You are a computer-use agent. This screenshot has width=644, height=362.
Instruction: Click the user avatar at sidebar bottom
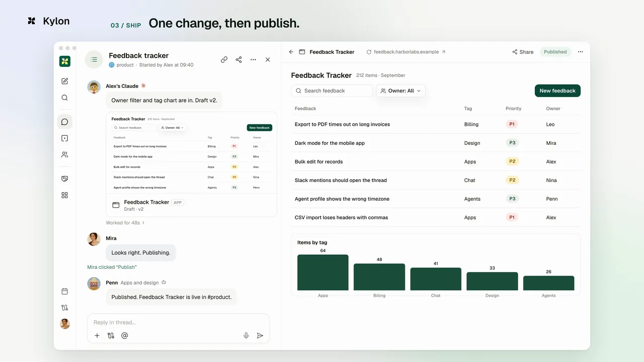[x=65, y=324]
